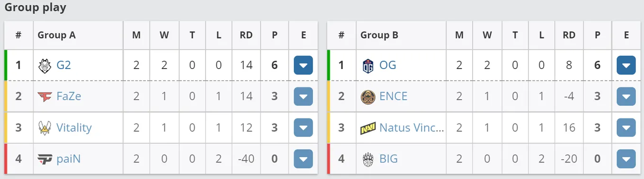Open the Natus Vincere team link
Viewport: 644px width, 179px height.
click(x=411, y=128)
